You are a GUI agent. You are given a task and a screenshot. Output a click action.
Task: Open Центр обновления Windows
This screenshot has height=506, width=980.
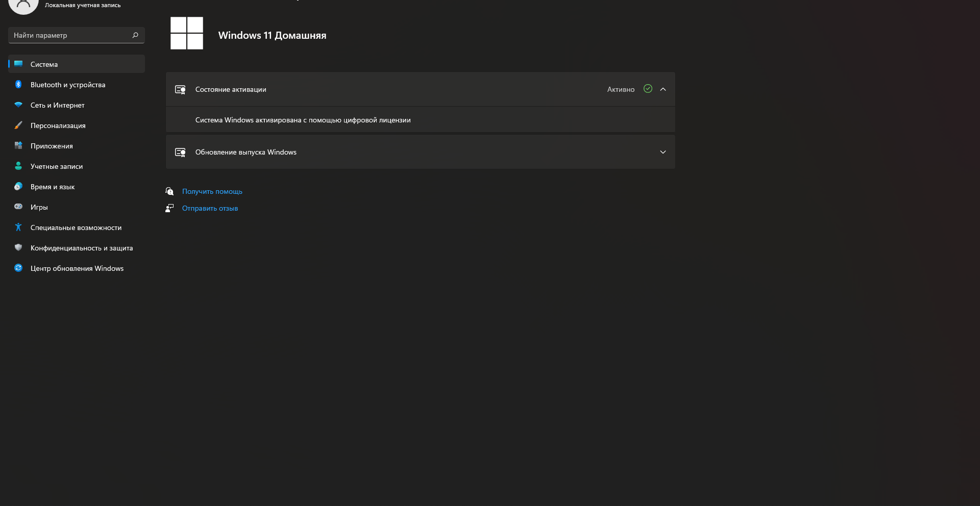click(77, 268)
